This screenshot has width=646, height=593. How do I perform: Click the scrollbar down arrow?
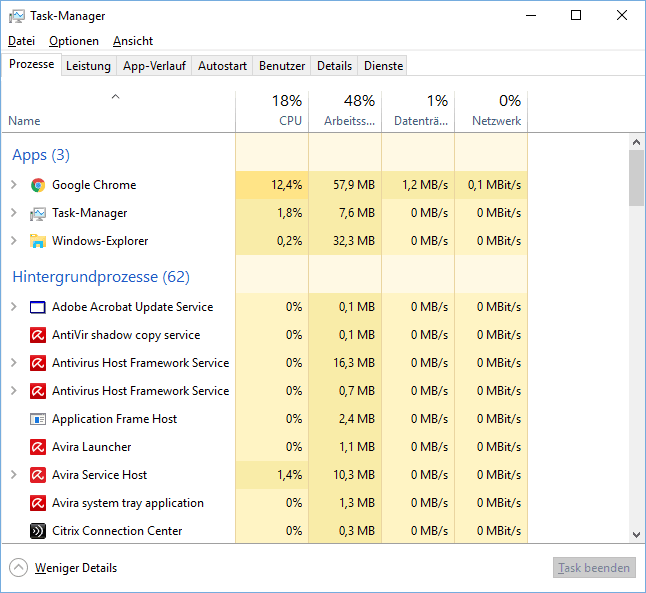click(637, 535)
